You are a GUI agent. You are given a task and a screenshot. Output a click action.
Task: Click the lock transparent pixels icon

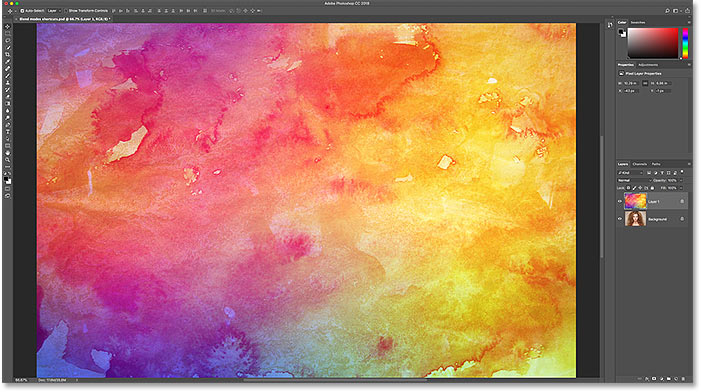pos(628,188)
